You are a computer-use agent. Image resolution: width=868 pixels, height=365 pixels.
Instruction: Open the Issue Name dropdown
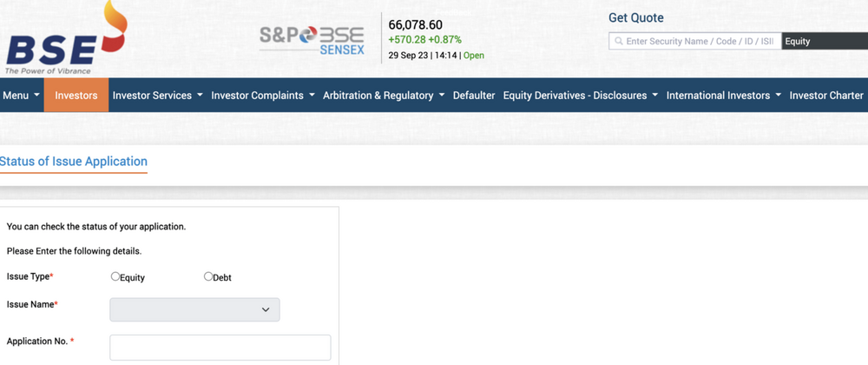pyautogui.click(x=194, y=309)
